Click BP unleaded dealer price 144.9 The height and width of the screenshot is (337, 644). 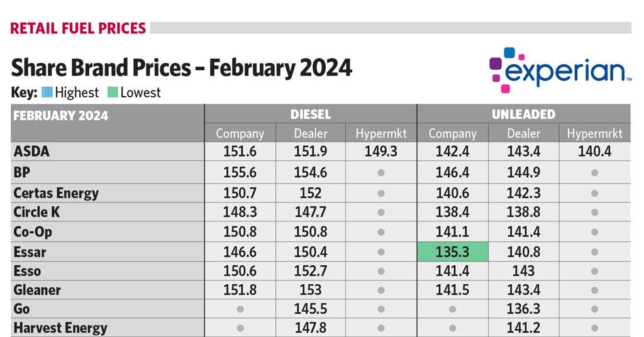523,172
